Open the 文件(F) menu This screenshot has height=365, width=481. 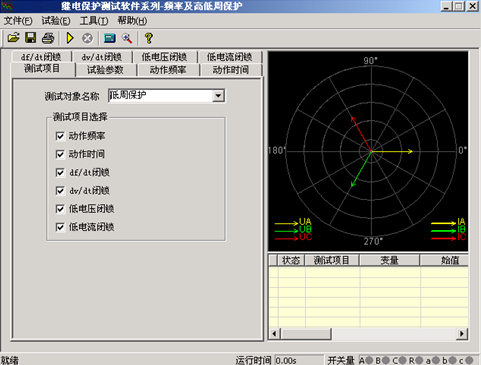pyautogui.click(x=18, y=21)
